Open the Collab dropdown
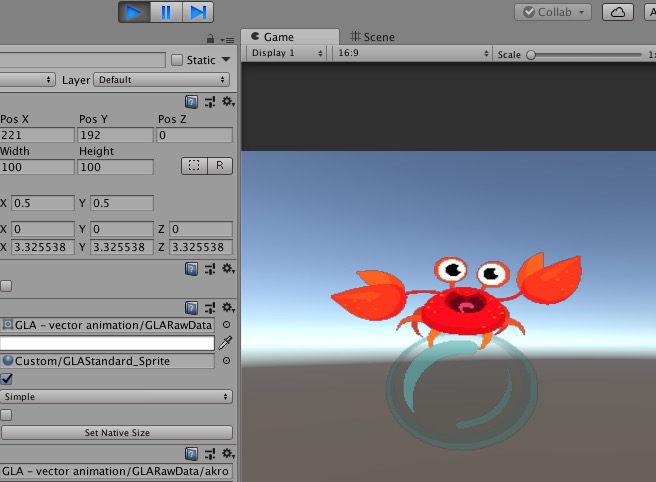Viewport: 656px width, 482px height. (553, 12)
